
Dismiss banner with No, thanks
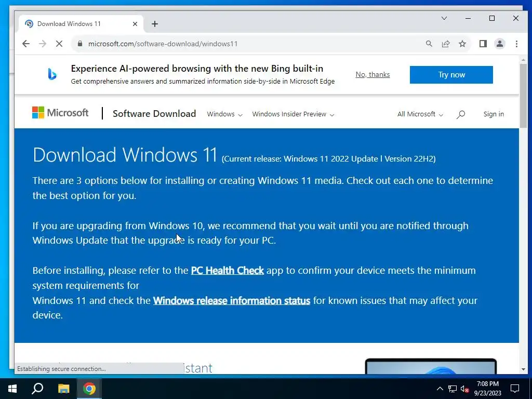373,75
